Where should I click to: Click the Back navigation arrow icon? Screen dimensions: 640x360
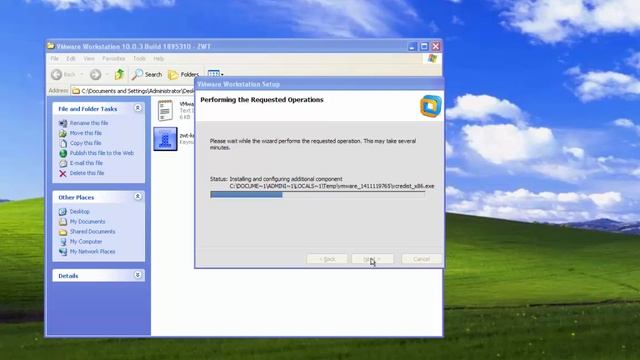point(57,74)
